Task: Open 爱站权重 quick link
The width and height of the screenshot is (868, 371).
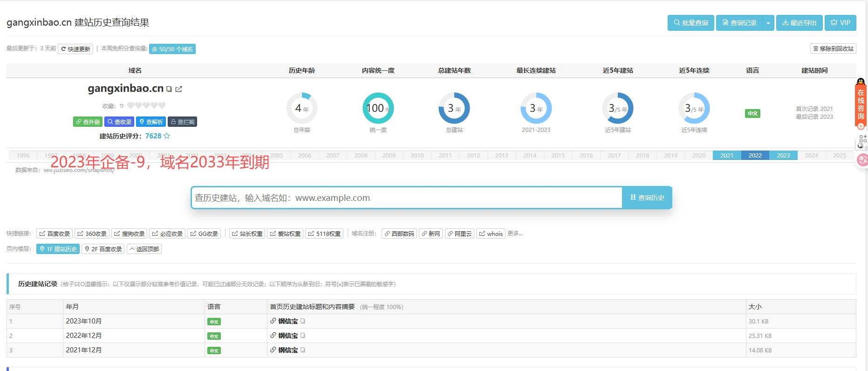Action: coord(285,234)
